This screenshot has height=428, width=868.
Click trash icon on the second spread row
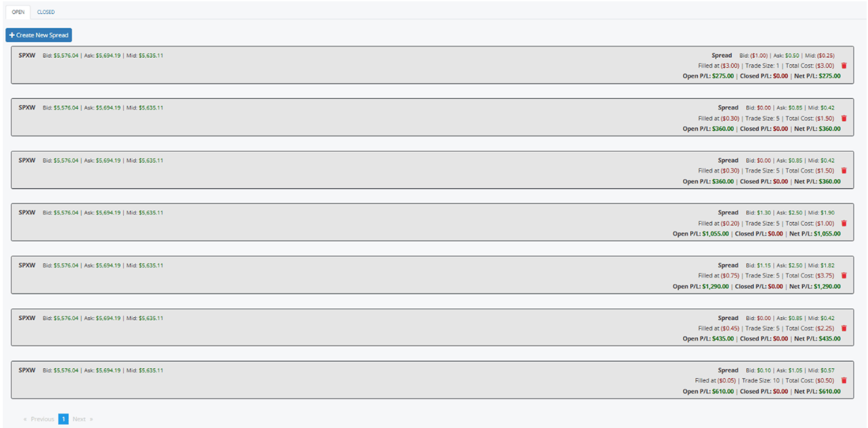(x=844, y=118)
